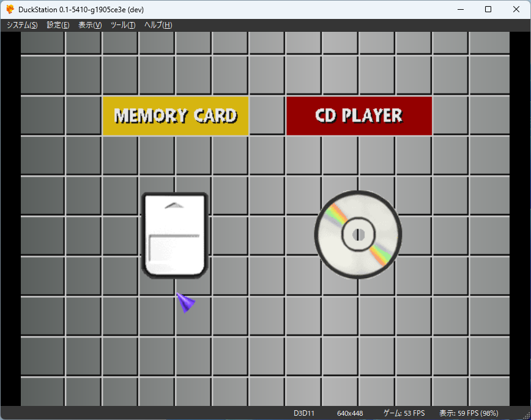
Task: Close the DuckStation window
Action: tap(516, 10)
